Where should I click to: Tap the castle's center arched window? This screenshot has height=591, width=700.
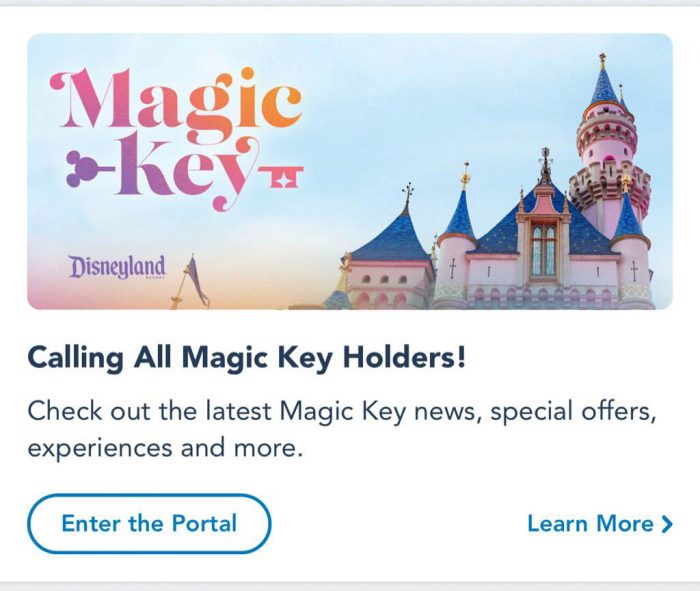pos(544,250)
